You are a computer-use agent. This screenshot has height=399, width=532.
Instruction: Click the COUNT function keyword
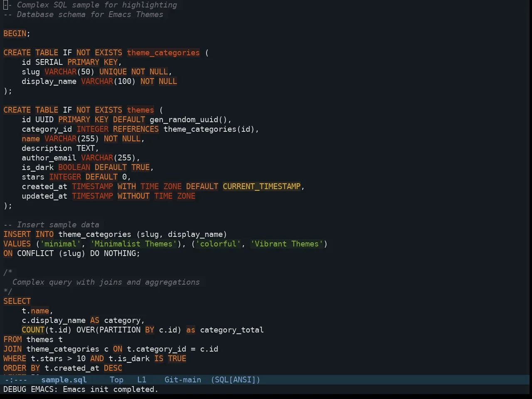(33, 330)
